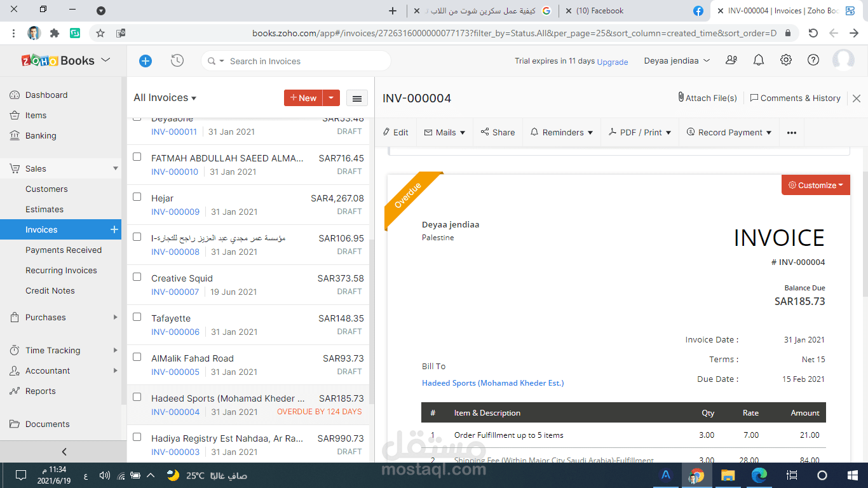
Task: Open the All Invoices filter dropdown
Action: tap(165, 98)
